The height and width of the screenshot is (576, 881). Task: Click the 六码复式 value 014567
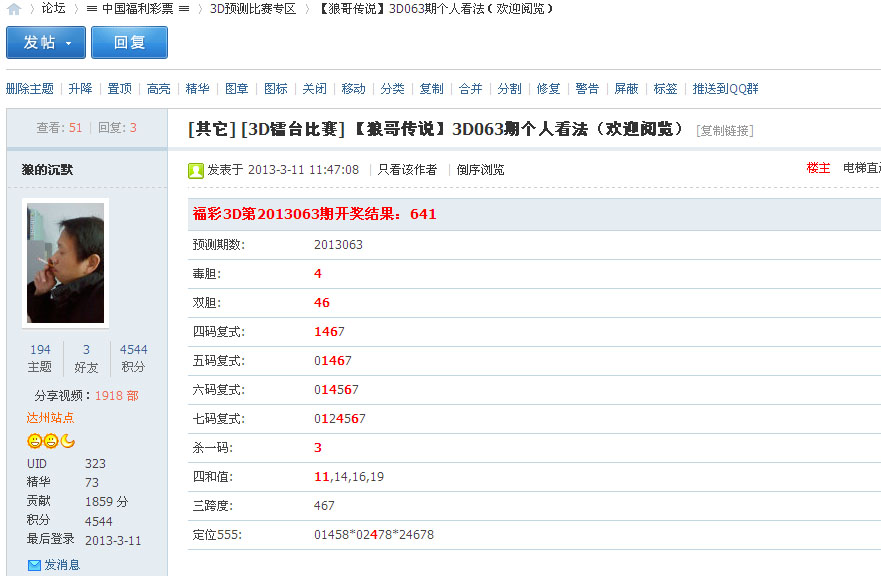[x=336, y=389]
